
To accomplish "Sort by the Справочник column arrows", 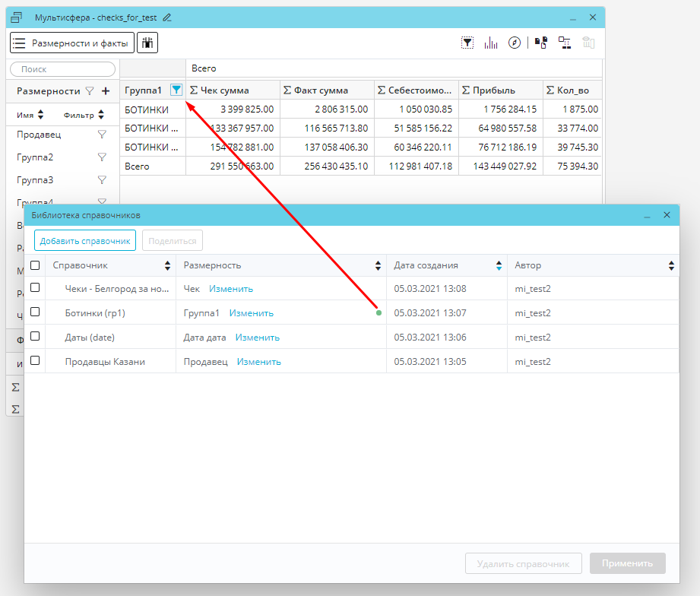I will point(168,265).
